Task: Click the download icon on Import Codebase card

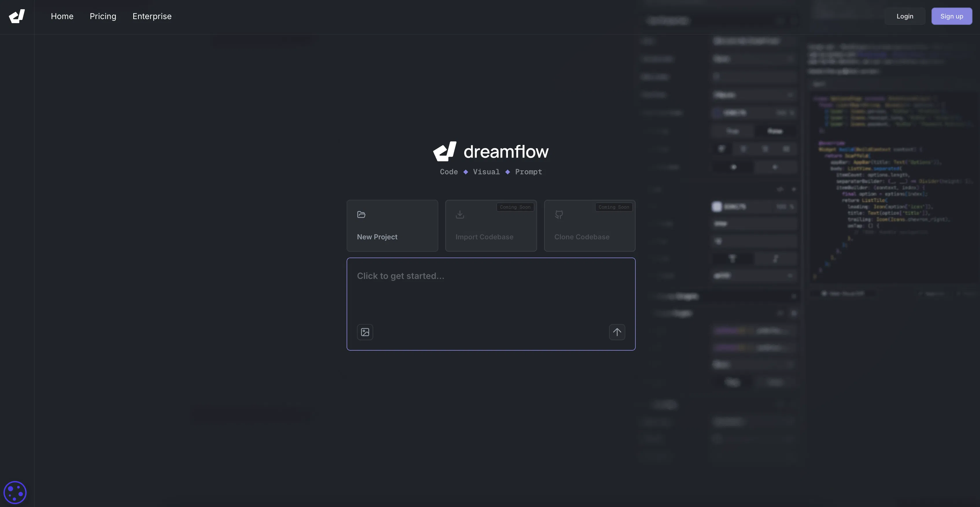Action: [460, 214]
